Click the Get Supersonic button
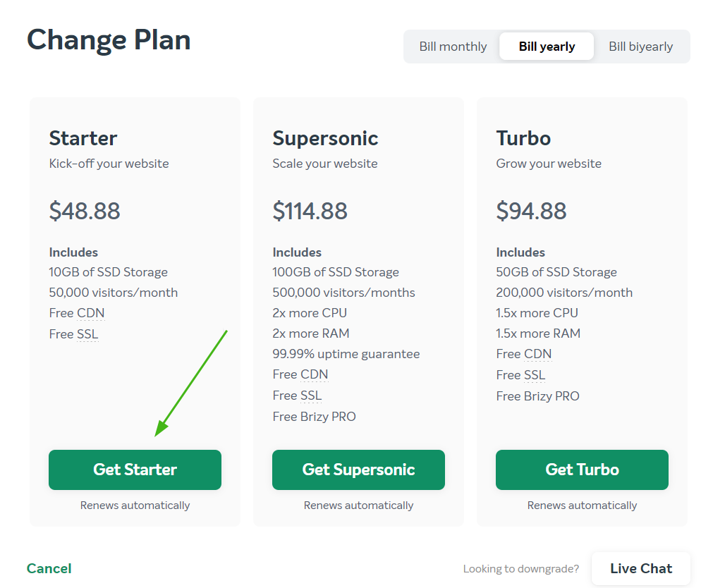 tap(358, 470)
